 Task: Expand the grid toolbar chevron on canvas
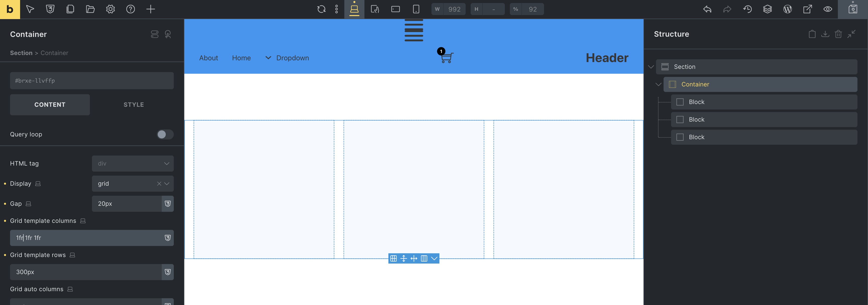tap(434, 259)
